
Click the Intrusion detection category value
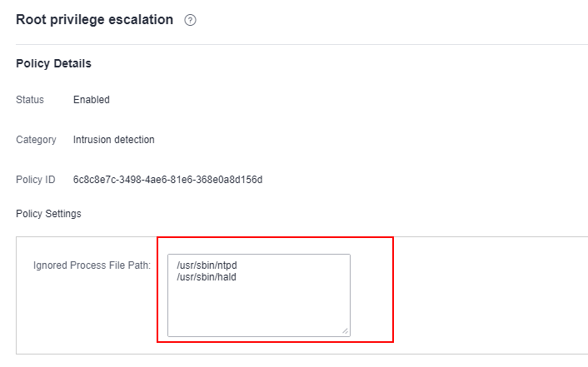tap(113, 140)
